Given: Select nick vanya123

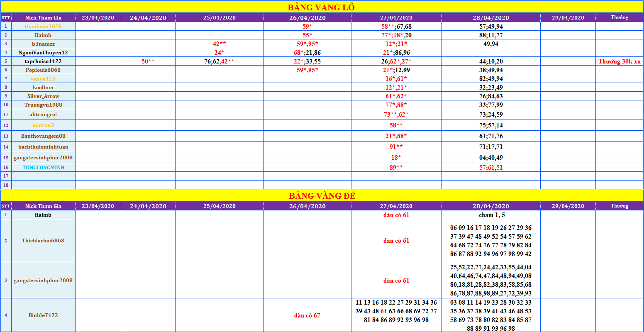Looking at the screenshot, I should click(x=43, y=78).
